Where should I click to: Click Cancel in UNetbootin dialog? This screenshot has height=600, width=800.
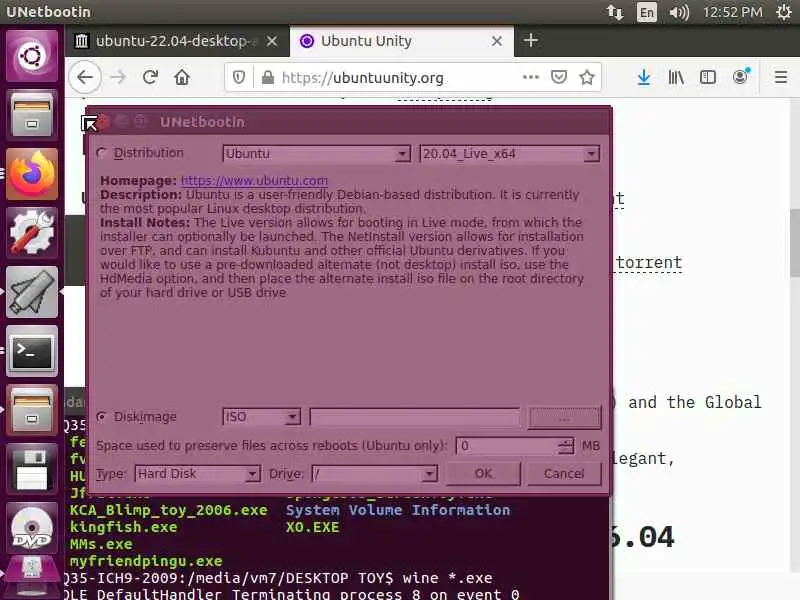[x=564, y=473]
